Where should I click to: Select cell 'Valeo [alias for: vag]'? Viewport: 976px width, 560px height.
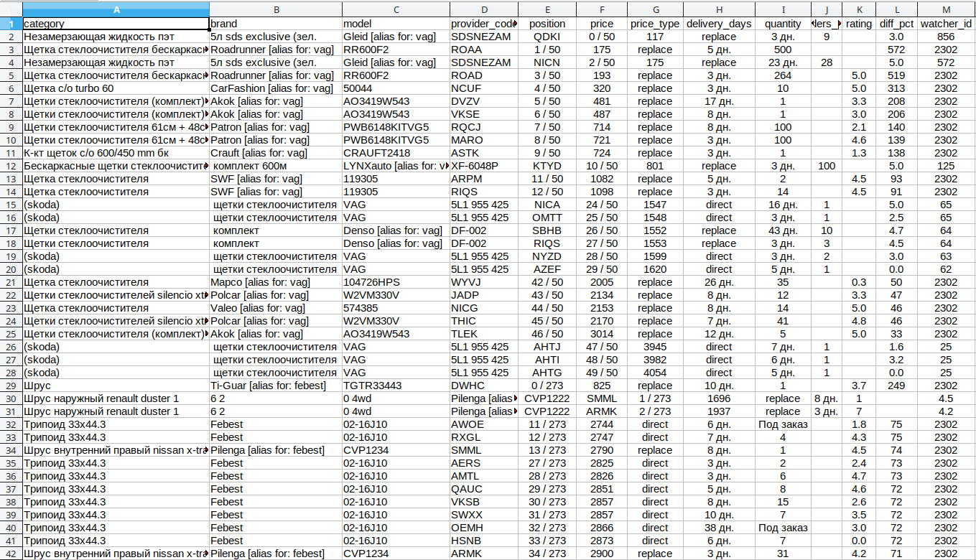tap(275, 308)
